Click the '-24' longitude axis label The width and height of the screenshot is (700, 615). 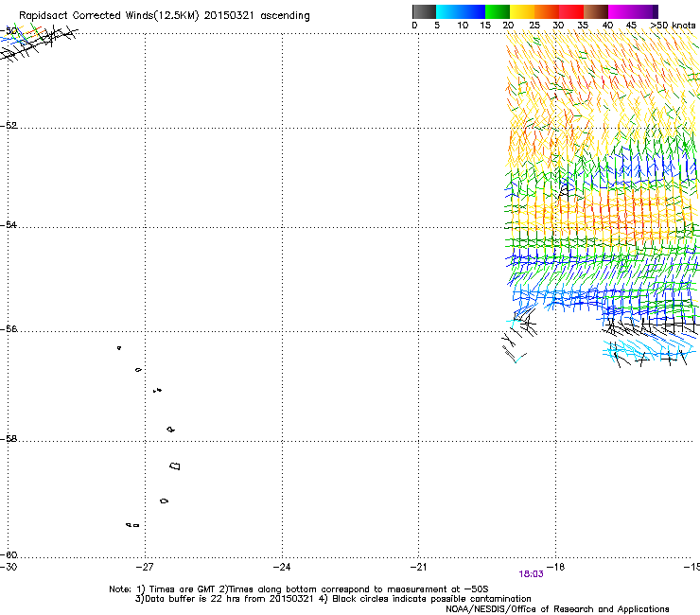click(x=282, y=567)
